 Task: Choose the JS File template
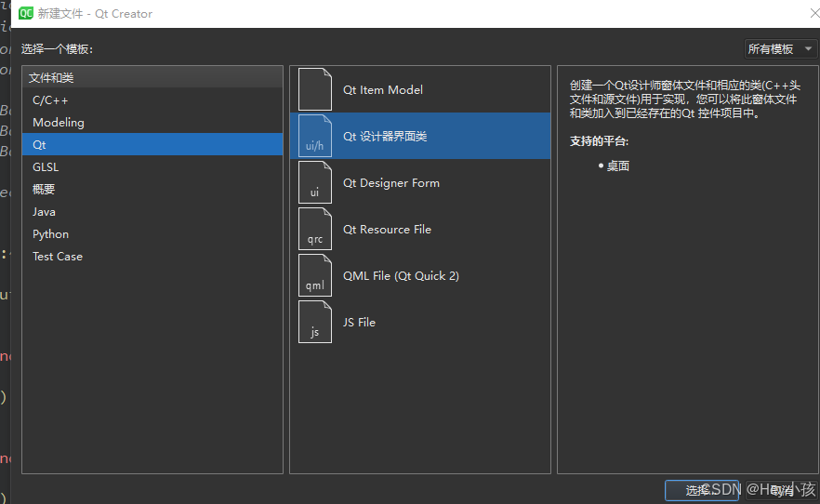click(x=420, y=322)
